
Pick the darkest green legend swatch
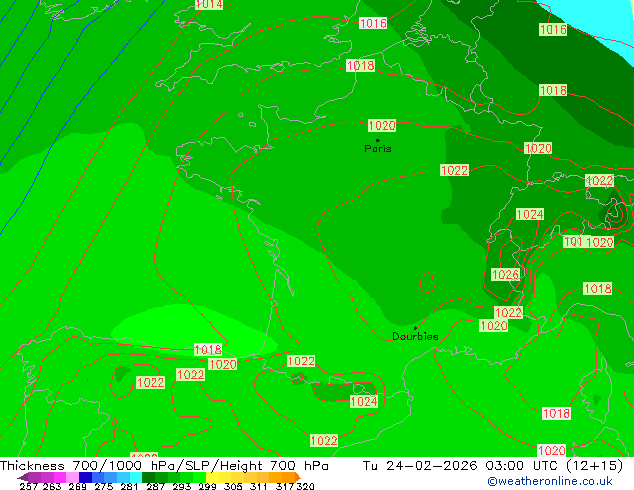148,477
